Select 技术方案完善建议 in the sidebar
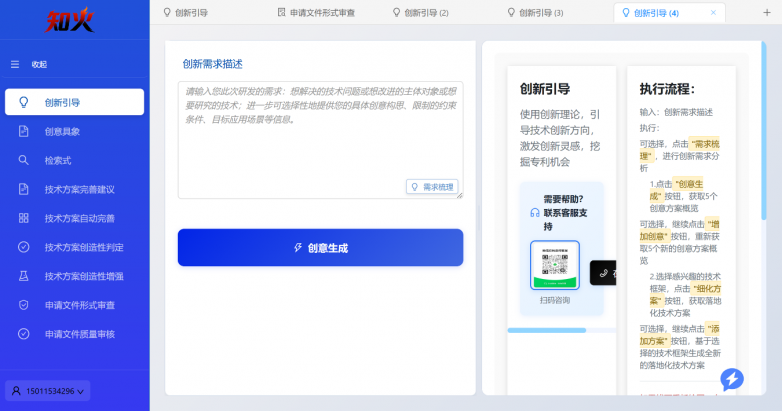Viewport: 782px width, 411px height. 79,189
